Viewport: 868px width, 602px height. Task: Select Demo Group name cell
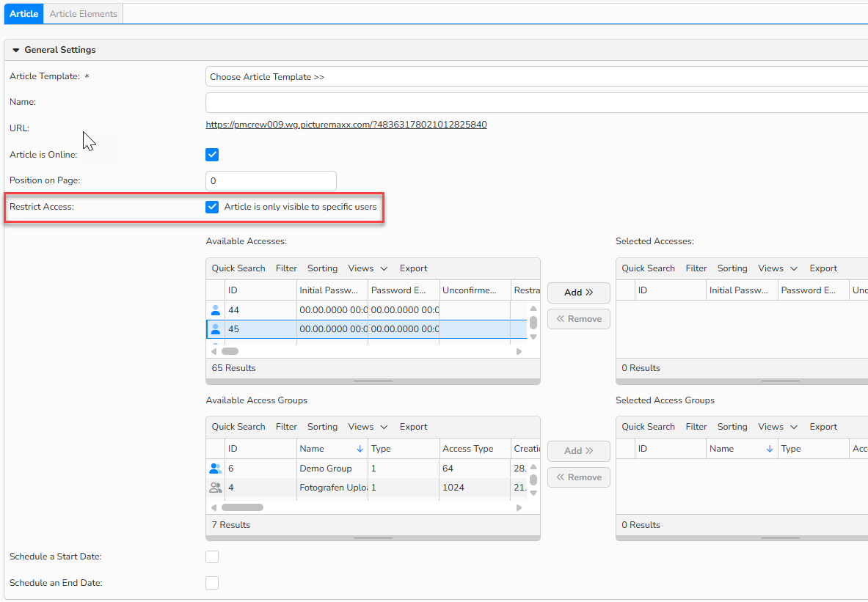click(332, 469)
